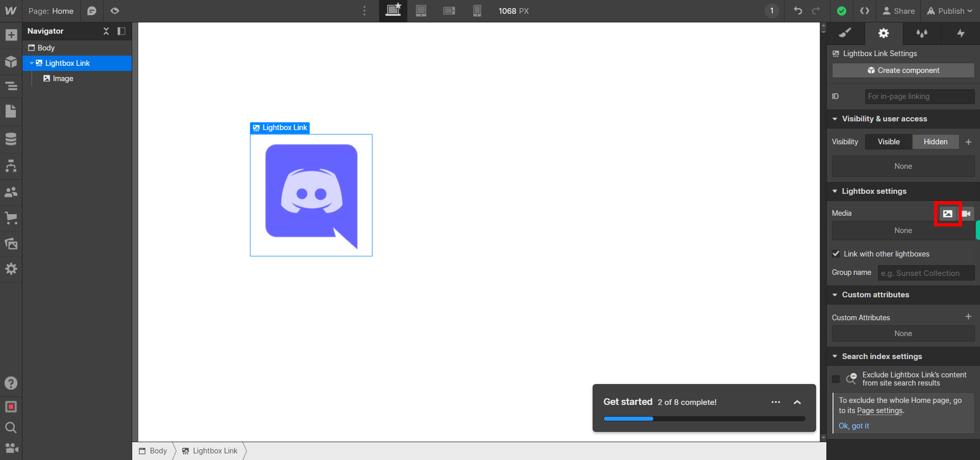Open the search magnifier tool
This screenshot has height=460, width=980.
tap(11, 427)
